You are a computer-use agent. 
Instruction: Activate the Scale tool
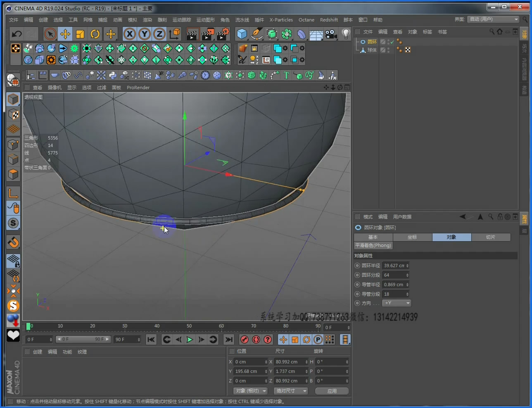[80, 34]
